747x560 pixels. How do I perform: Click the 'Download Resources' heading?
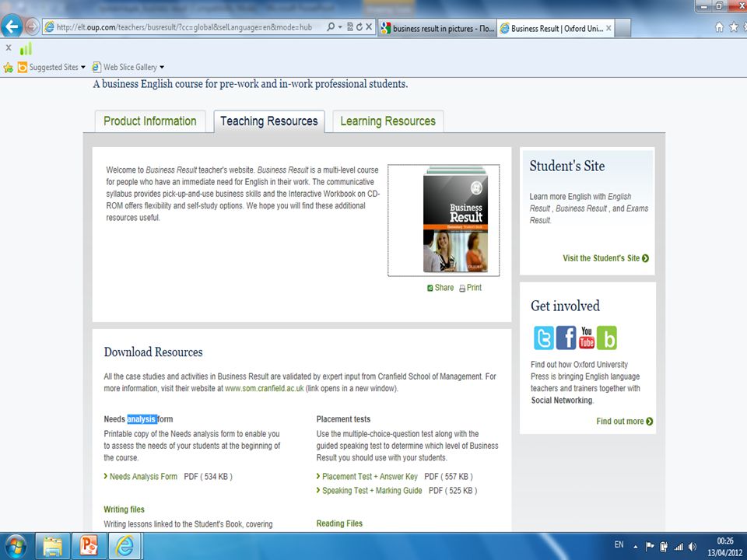click(x=153, y=352)
